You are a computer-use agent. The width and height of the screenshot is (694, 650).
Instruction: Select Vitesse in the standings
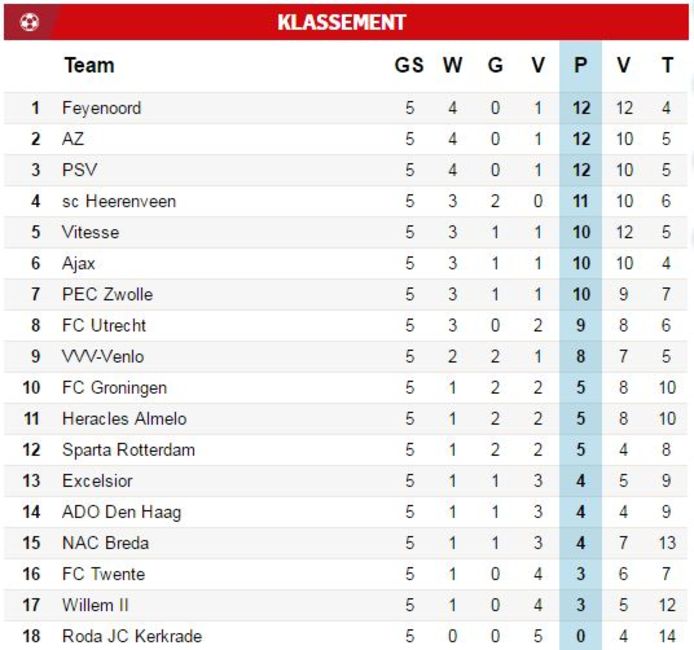click(x=90, y=232)
